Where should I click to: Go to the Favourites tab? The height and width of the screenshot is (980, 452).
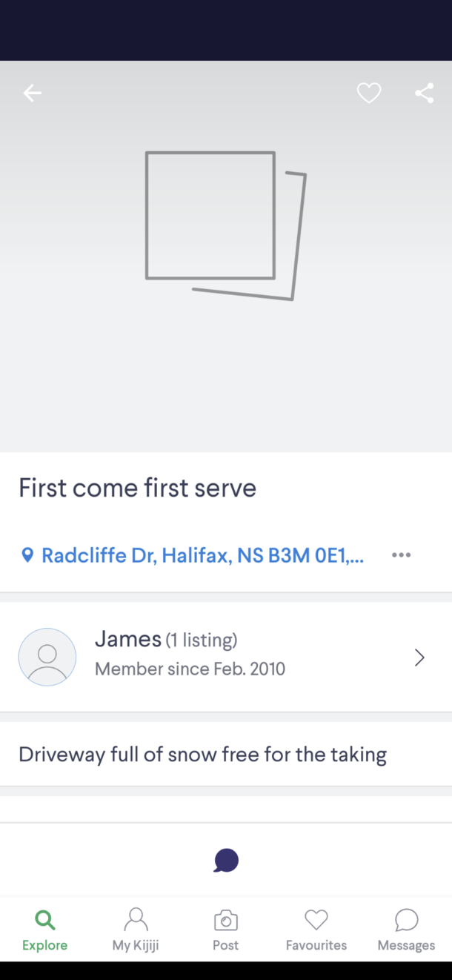coord(316,930)
